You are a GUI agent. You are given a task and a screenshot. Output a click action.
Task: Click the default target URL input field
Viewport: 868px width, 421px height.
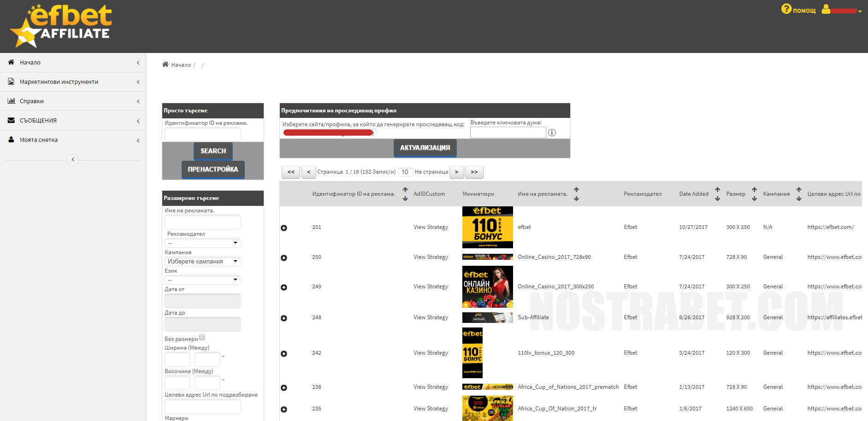[x=202, y=406]
